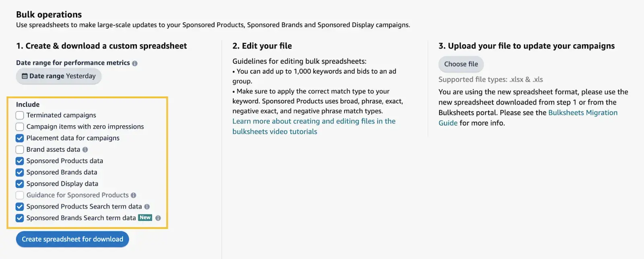Follow the Bulksheets Migration Guide link

582,113
